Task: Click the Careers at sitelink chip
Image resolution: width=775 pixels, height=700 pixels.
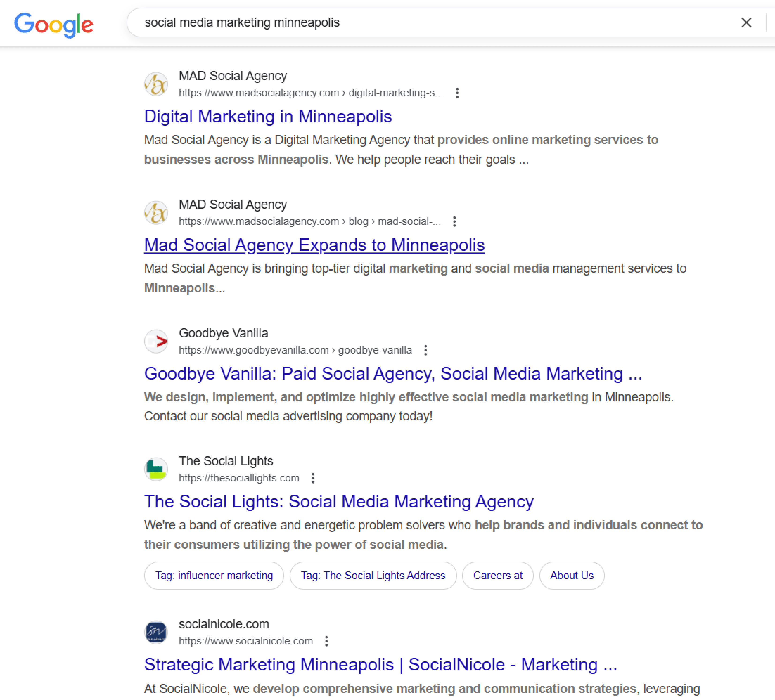Action: (497, 576)
